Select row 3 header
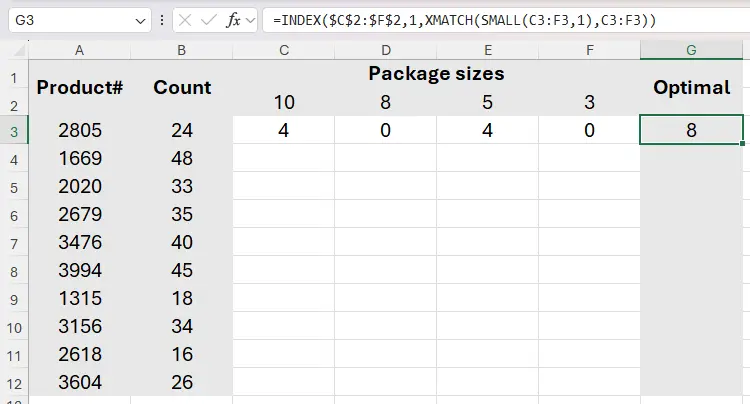750x404 pixels. (14, 130)
